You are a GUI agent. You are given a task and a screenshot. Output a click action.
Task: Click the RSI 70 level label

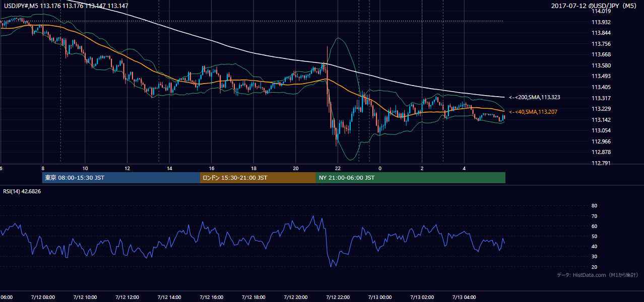tap(594, 216)
